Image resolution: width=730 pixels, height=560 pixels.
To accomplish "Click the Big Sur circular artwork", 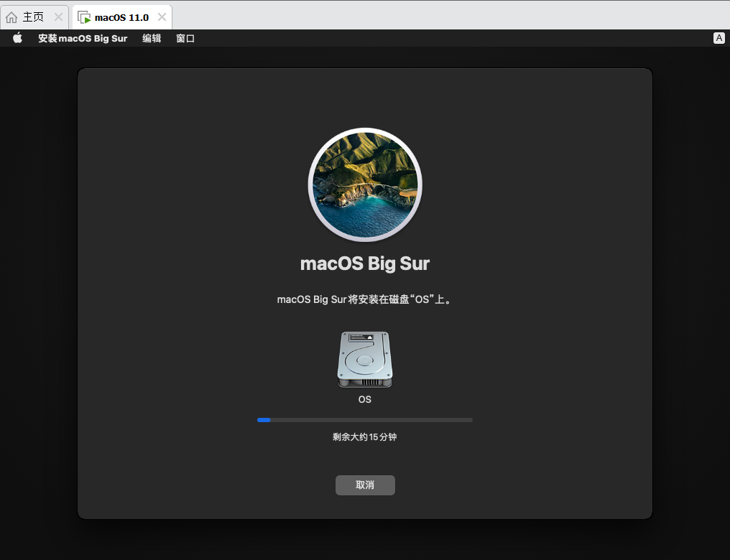I will [x=365, y=185].
